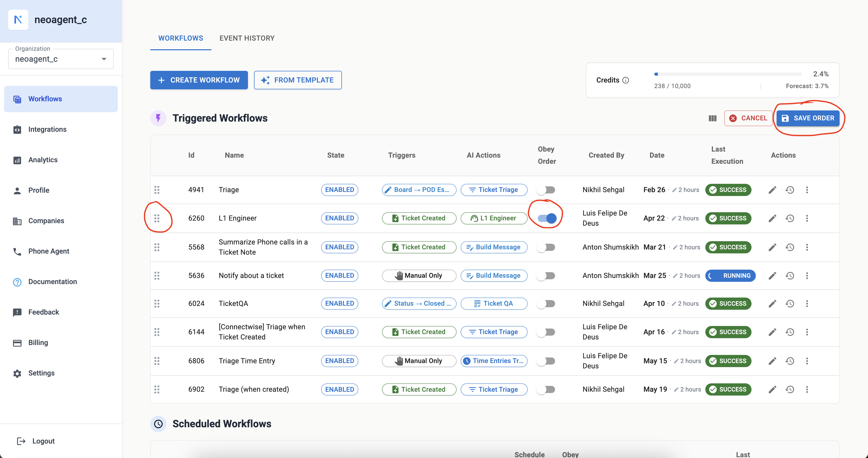Toggle Obey Order for Notify about a ticket
This screenshot has width=868, height=458.
tap(546, 276)
